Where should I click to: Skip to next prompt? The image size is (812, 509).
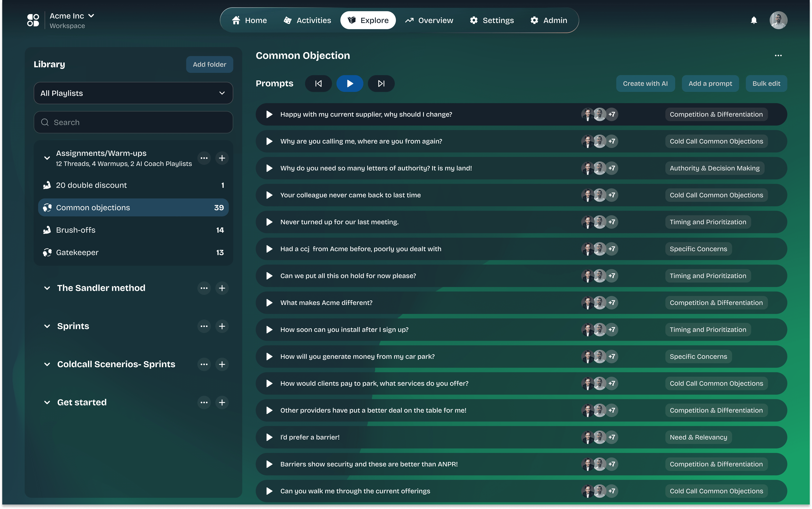(381, 84)
